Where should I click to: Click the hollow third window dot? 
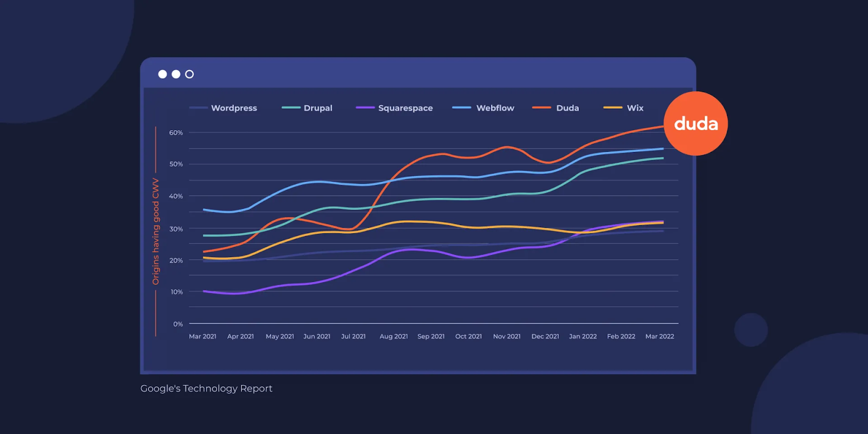point(189,74)
